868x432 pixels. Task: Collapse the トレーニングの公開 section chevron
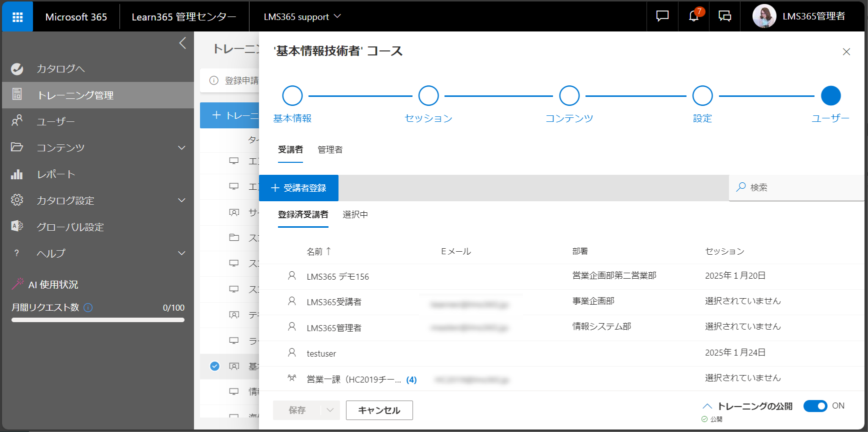[707, 406]
